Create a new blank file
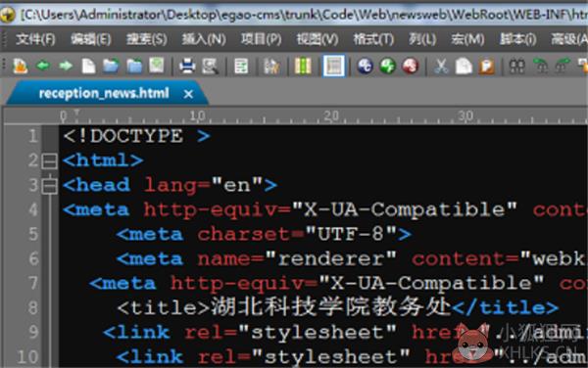 [x=88, y=67]
